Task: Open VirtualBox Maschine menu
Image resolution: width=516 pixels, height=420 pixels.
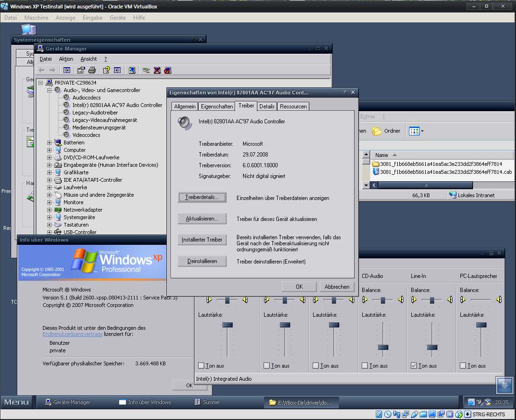Action: coord(36,18)
